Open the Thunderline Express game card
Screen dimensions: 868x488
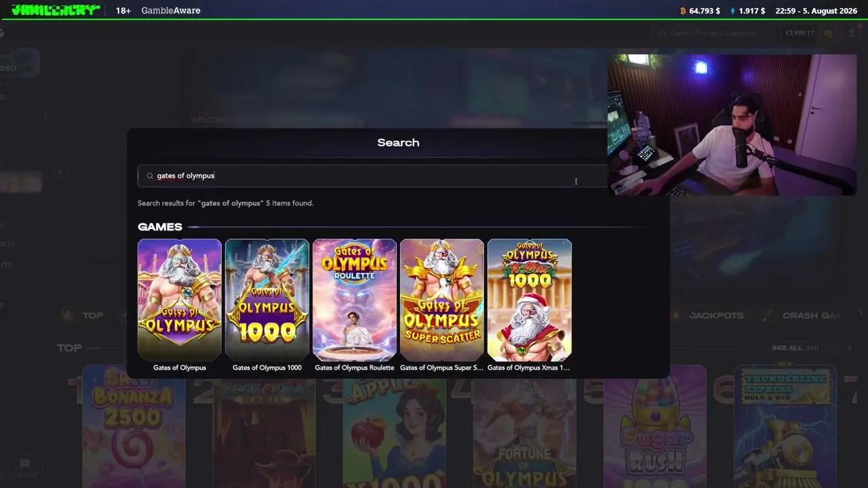point(785,427)
